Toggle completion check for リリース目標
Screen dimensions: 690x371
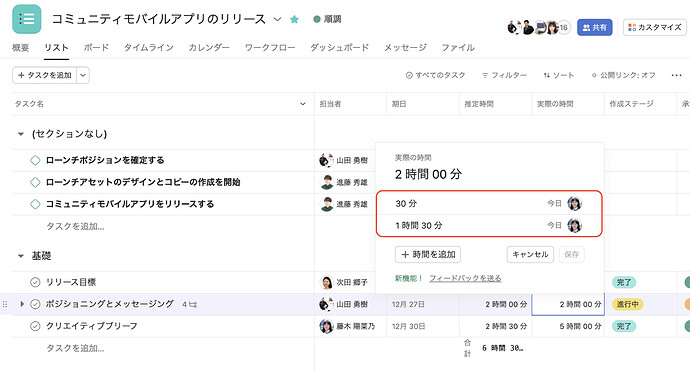point(35,282)
